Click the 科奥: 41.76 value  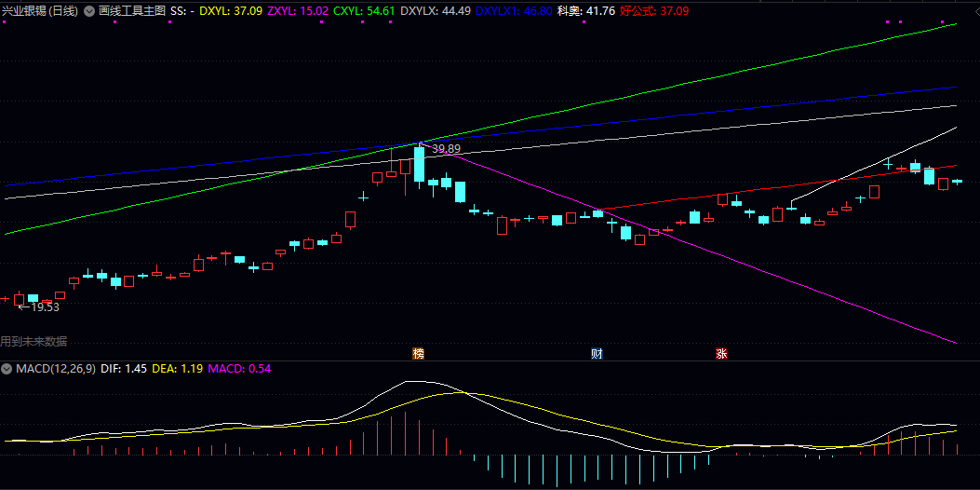[x=585, y=10]
